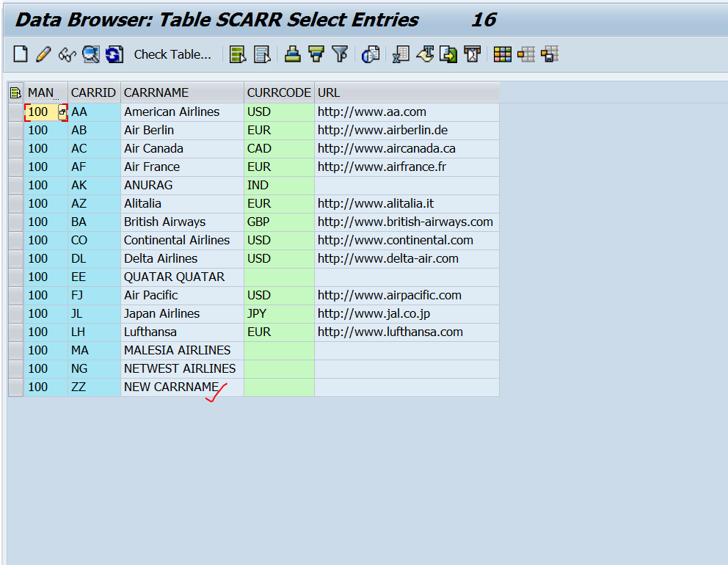Image resolution: width=728 pixels, height=565 pixels.
Task: Click the Deselect All rows icon
Action: (x=262, y=54)
